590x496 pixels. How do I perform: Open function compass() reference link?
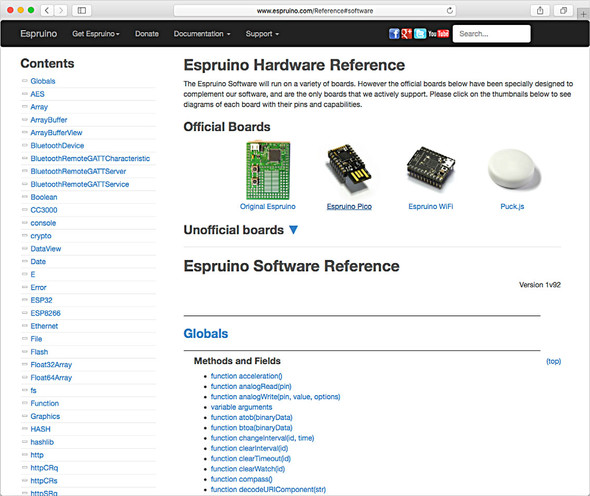pos(242,479)
